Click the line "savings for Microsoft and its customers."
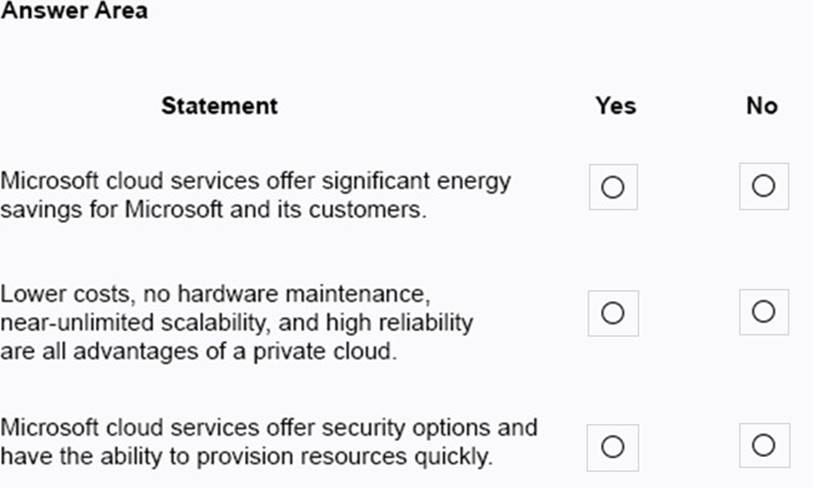Viewport: 813px width, 488px height. (x=214, y=211)
